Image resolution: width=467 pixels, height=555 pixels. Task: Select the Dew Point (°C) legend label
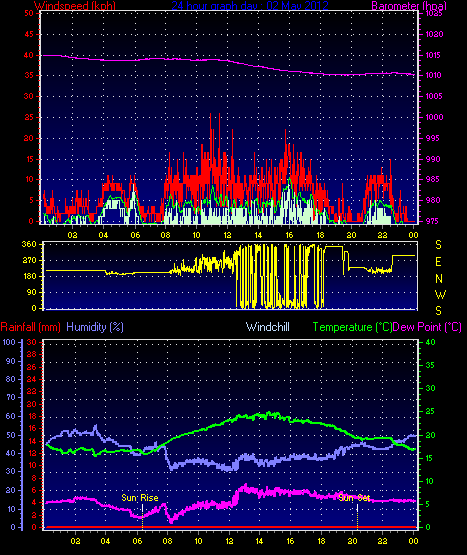[427, 327]
